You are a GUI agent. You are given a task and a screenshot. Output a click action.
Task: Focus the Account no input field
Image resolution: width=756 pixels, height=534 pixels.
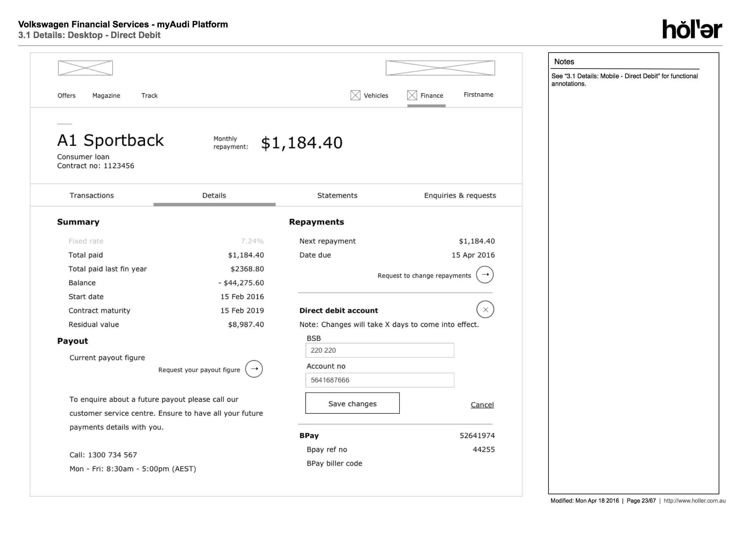380,380
